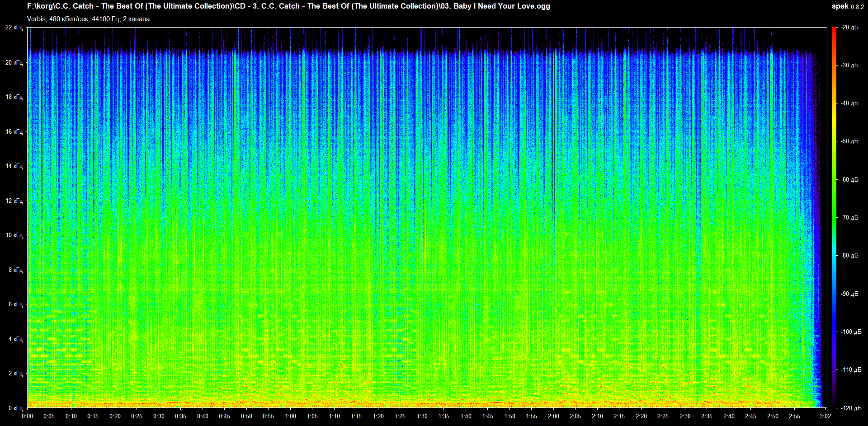Click the Vorbis 480 кбит/сек codec info line
The height and width of the screenshot is (426, 868).
coord(88,19)
